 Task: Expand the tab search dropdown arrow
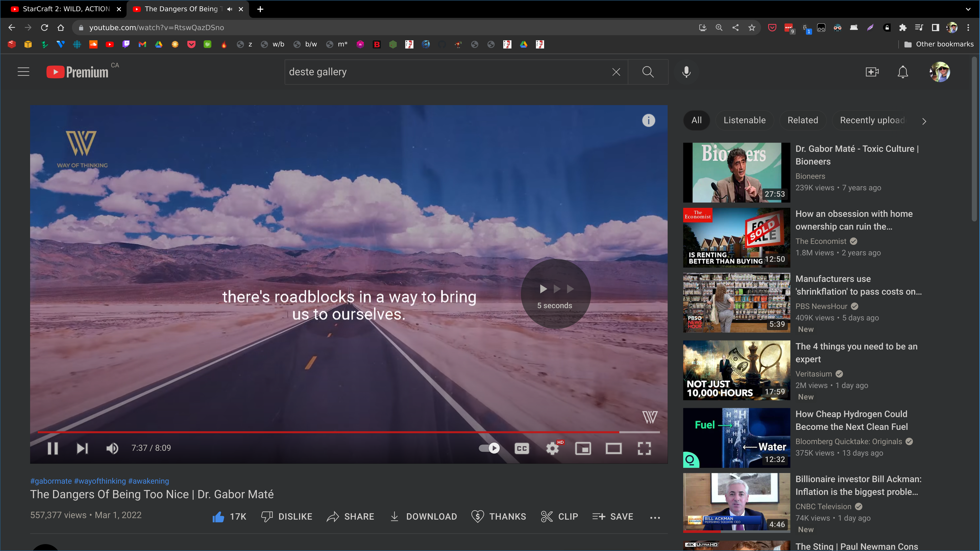coord(968,9)
